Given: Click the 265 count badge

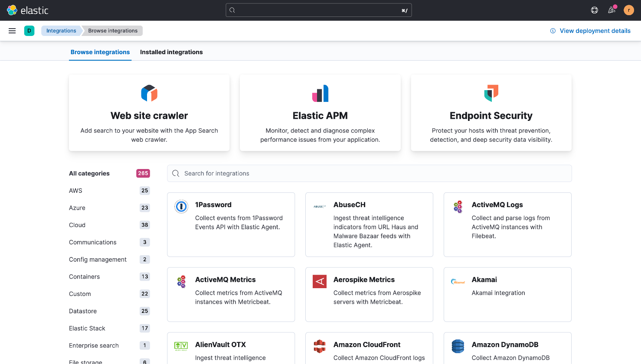Looking at the screenshot, I should [143, 173].
